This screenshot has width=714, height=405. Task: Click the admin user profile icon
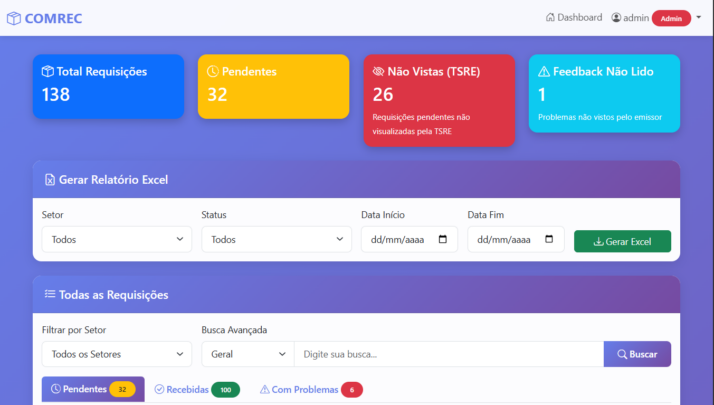pyautogui.click(x=617, y=18)
